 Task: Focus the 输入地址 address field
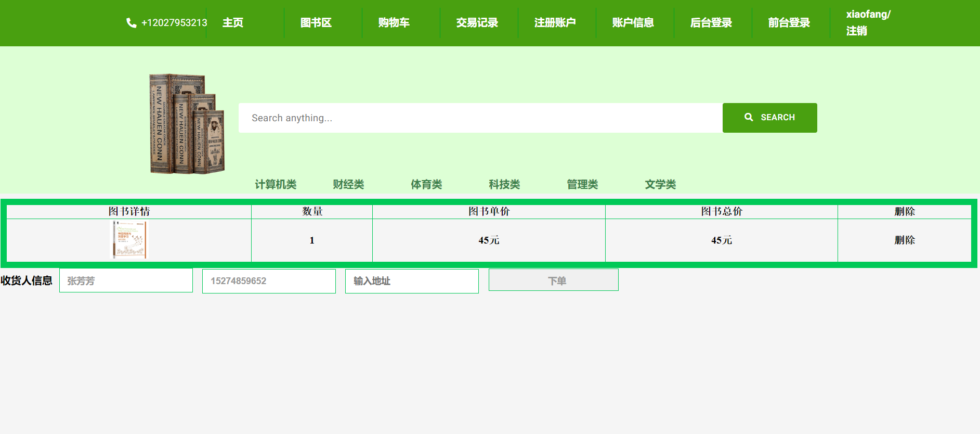point(412,281)
